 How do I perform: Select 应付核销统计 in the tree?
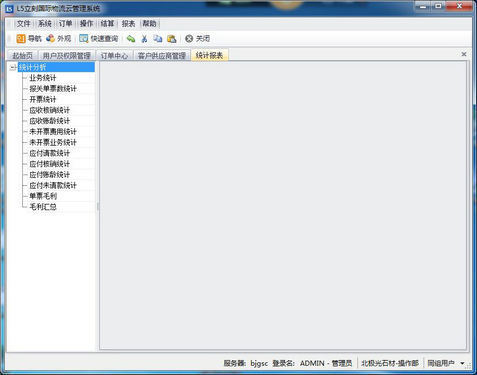(x=50, y=164)
